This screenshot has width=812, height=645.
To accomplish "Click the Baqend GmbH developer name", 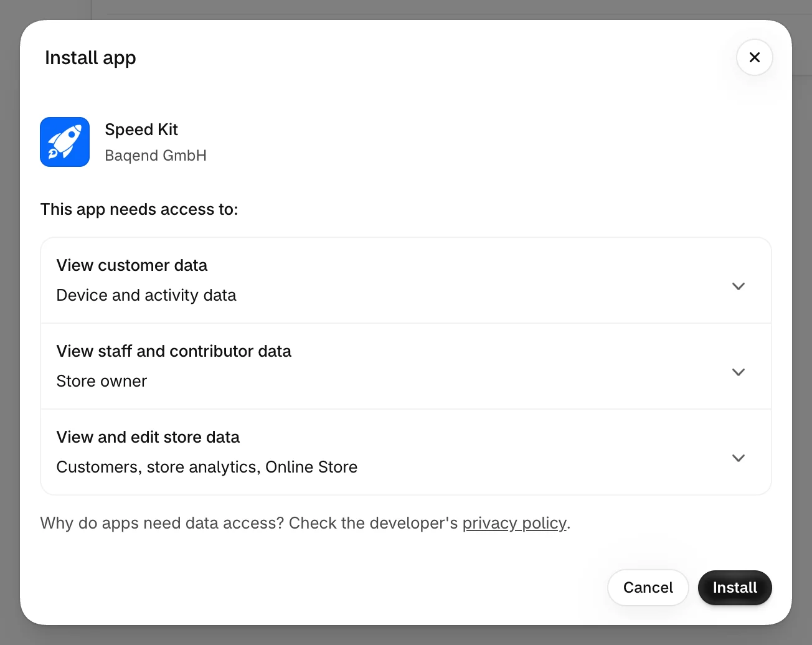I will click(156, 156).
